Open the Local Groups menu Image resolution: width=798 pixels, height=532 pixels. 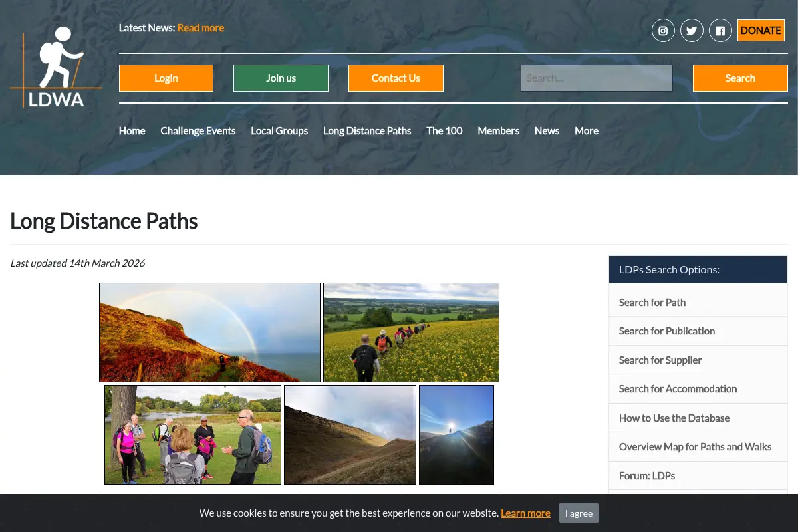(x=279, y=131)
